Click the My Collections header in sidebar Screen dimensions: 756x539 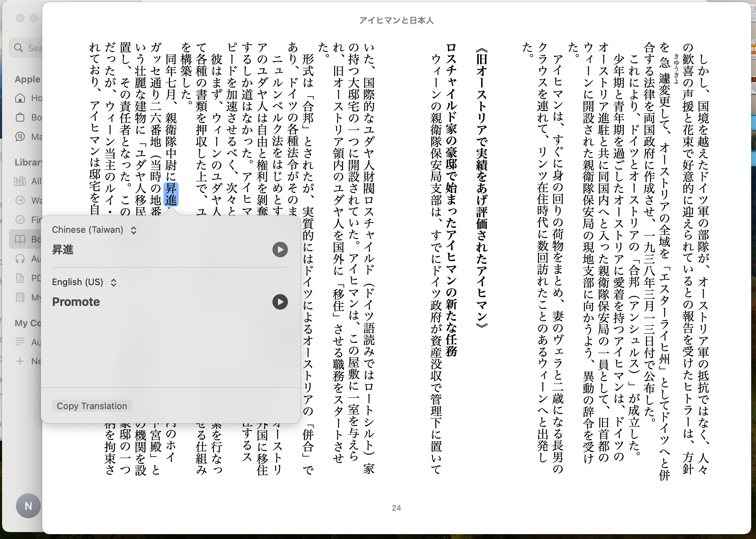(28, 323)
